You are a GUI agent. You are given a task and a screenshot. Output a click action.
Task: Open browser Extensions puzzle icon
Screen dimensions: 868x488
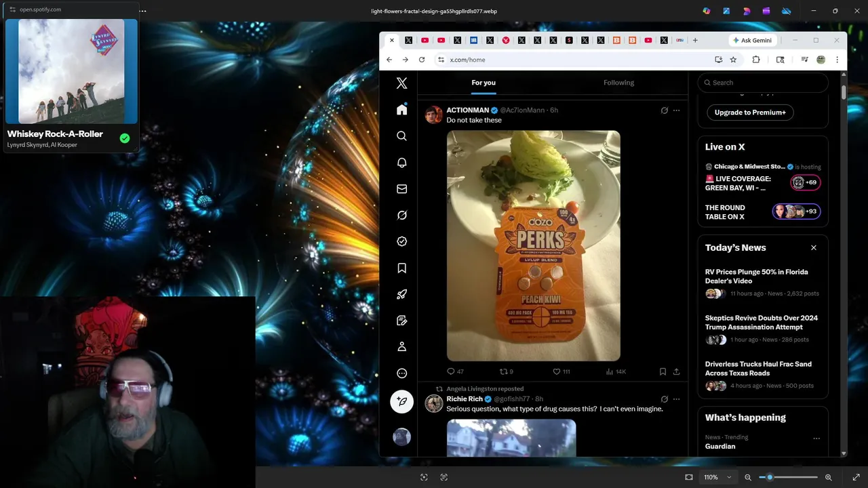pos(756,60)
